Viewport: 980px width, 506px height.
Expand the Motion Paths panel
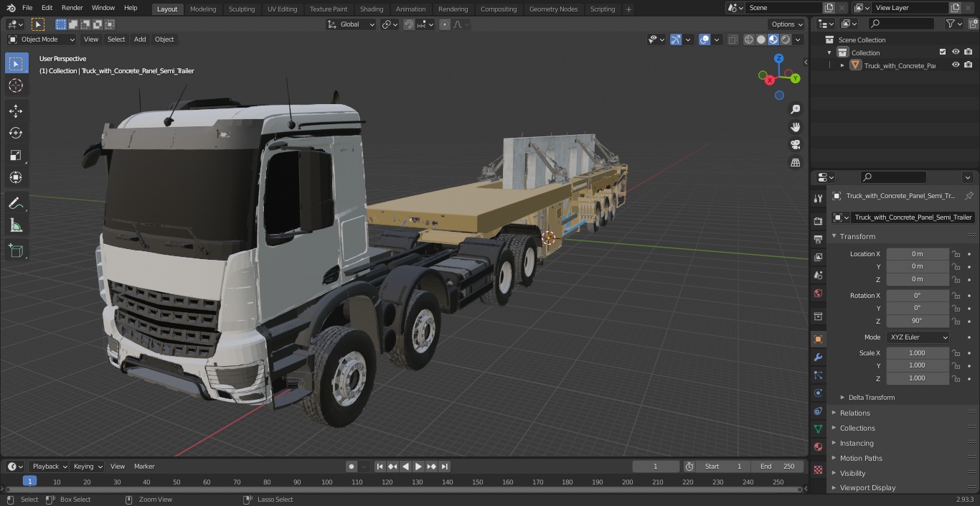click(x=861, y=458)
